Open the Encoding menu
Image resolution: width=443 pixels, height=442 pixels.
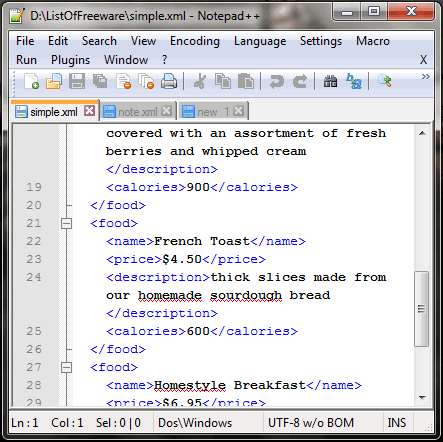[195, 41]
